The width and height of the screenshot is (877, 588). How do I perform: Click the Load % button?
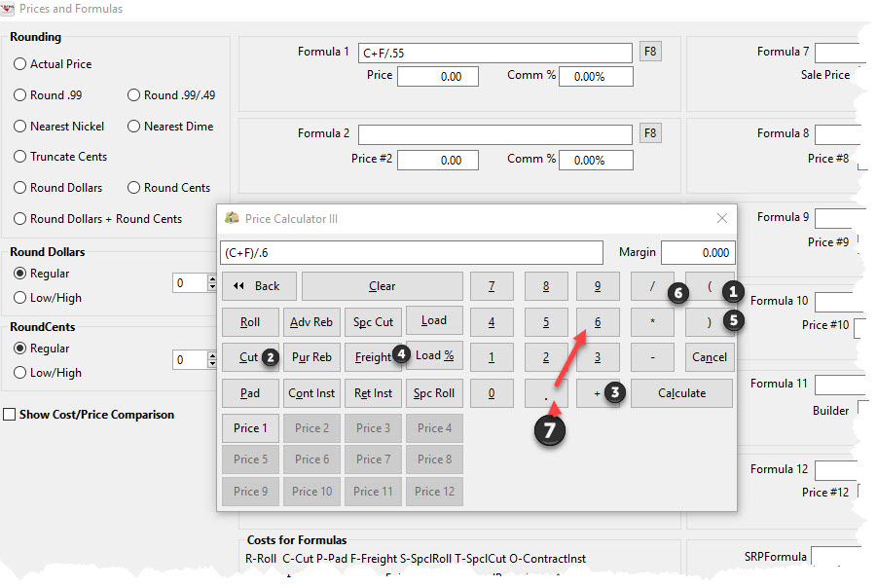pyautogui.click(x=434, y=356)
